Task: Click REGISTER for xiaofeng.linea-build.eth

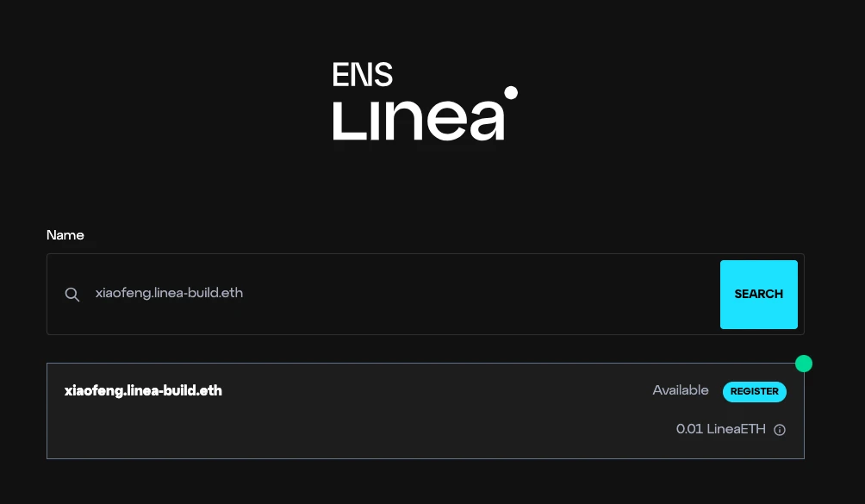Action: [x=755, y=391]
